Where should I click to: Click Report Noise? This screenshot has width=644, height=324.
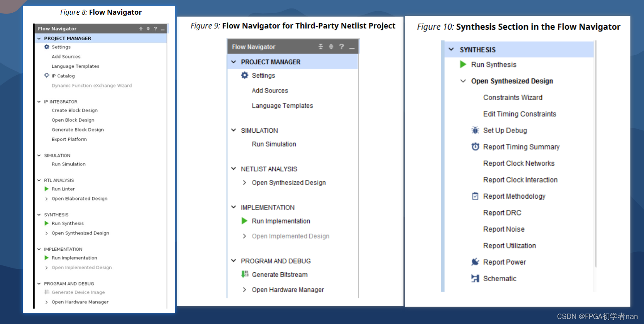[503, 229]
